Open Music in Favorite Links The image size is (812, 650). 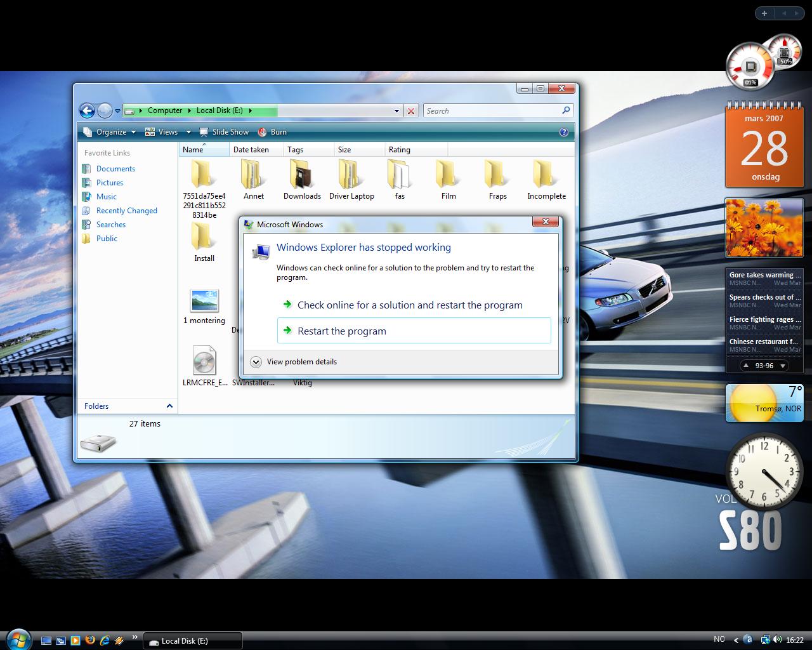click(x=106, y=197)
